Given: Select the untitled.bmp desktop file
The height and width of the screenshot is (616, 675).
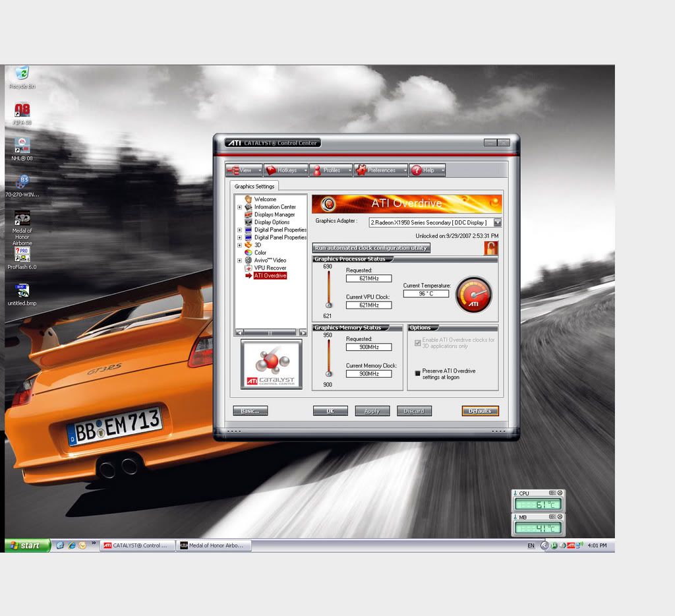Looking at the screenshot, I should click(x=22, y=294).
